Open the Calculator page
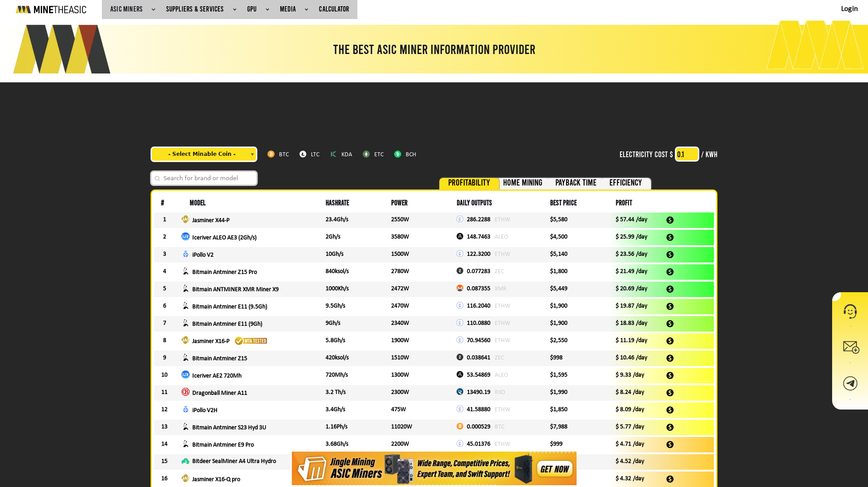Viewport: 868px width, 487px height. tap(334, 9)
